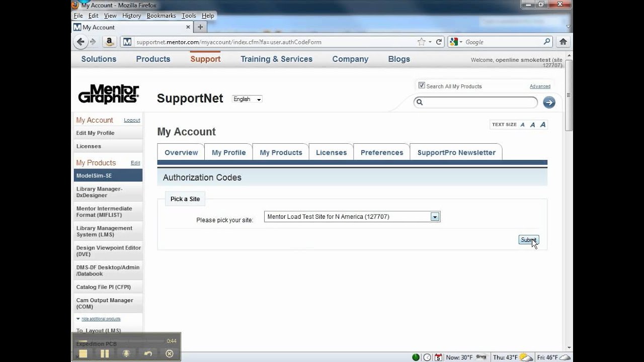Click the browser address bar URL
Viewport: 644px width, 362px height.
click(x=229, y=42)
